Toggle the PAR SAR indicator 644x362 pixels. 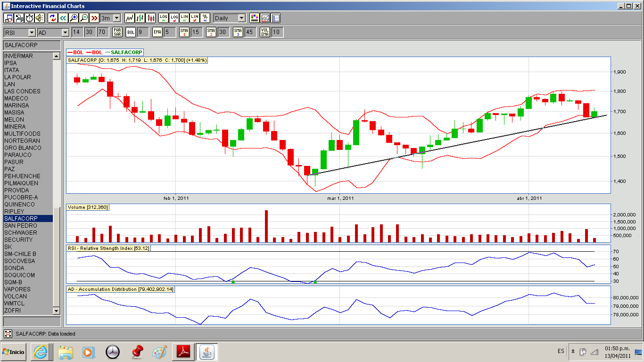click(117, 32)
